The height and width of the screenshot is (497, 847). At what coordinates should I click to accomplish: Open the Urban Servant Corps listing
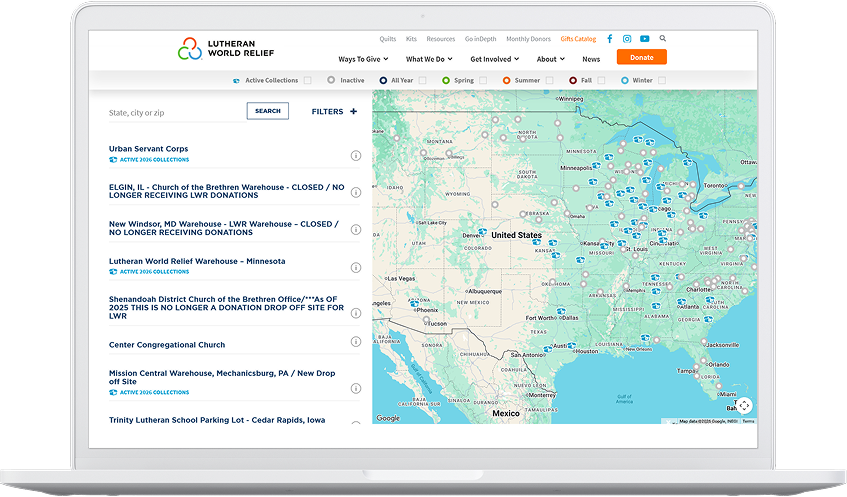(x=149, y=149)
